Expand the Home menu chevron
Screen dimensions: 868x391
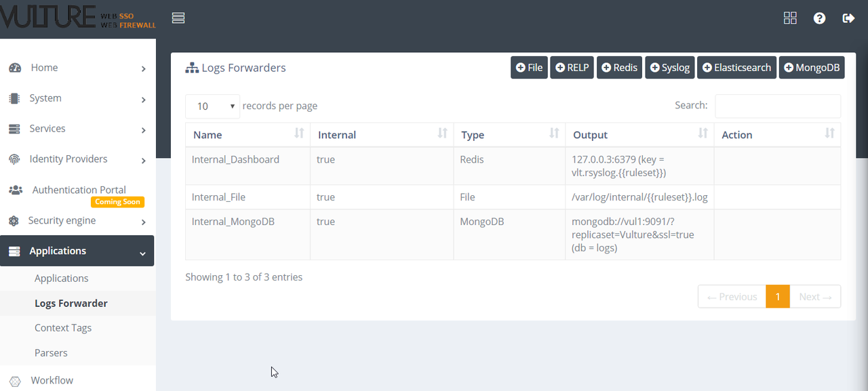pyautogui.click(x=143, y=68)
